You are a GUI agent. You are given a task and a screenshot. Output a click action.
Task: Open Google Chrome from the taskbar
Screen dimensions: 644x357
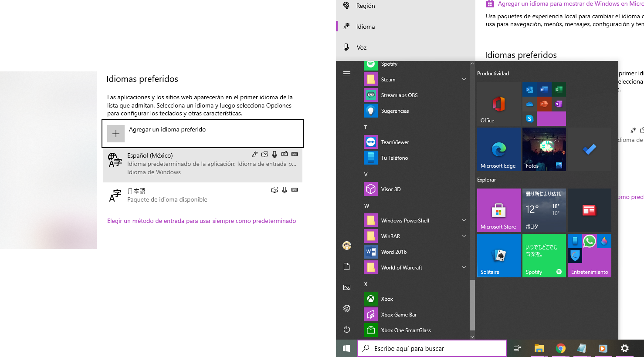[561, 348]
